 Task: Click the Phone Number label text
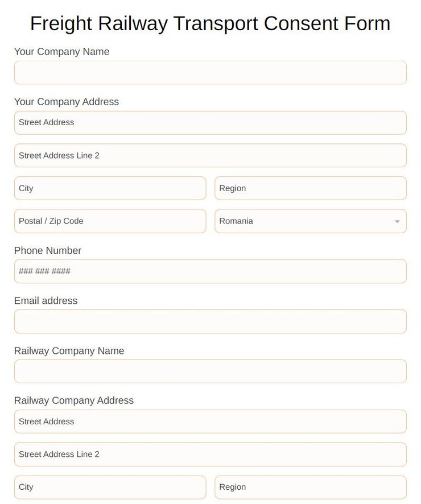48,250
